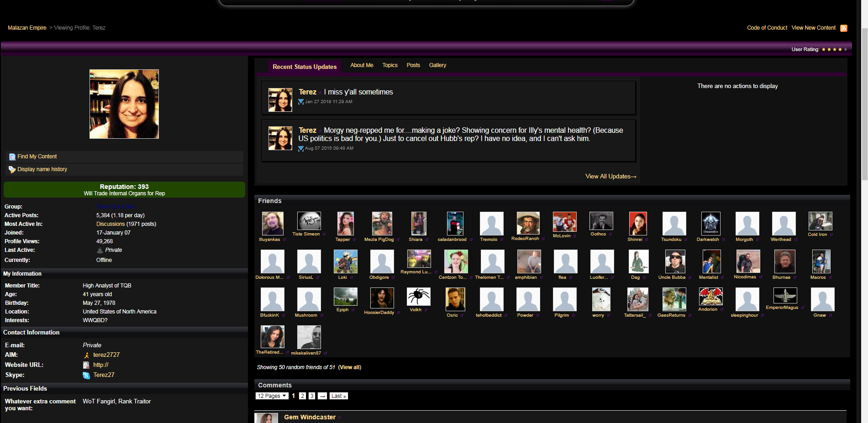Open View New Content
Viewport: 868px width, 423px height.
[814, 28]
